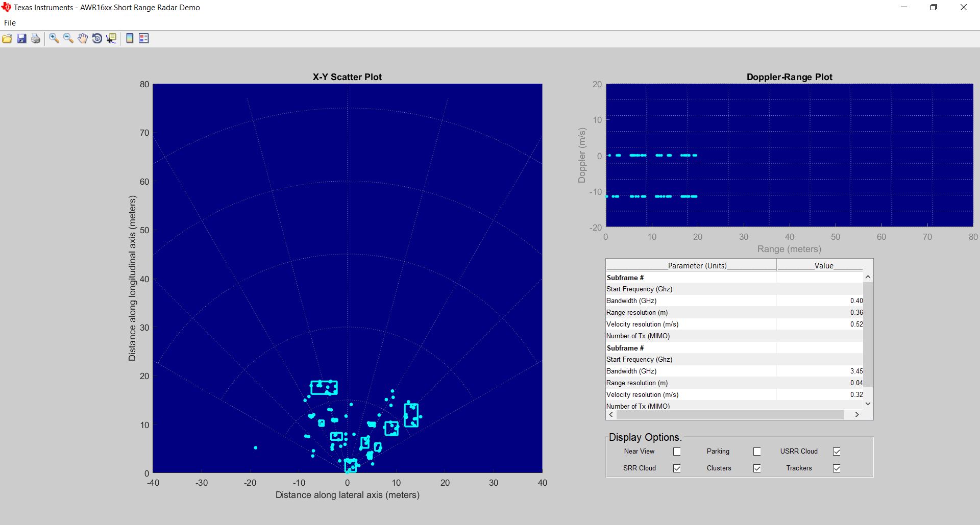This screenshot has width=980, height=525.
Task: Select the Zoom In magnifier tool
Action: point(54,38)
